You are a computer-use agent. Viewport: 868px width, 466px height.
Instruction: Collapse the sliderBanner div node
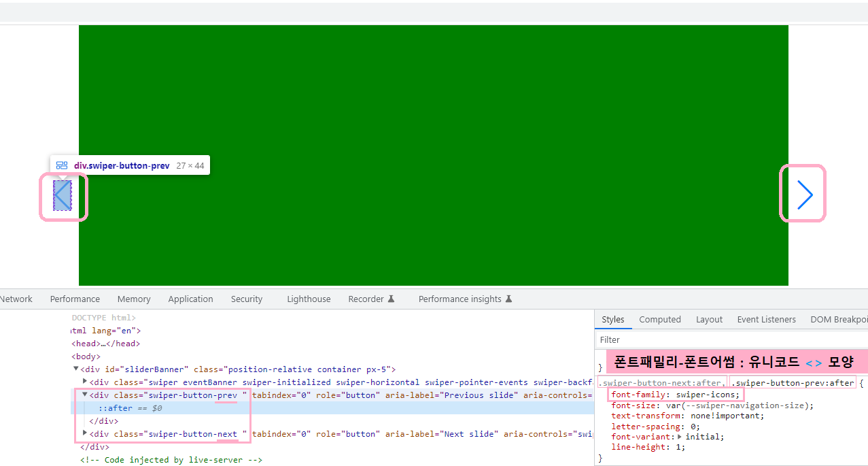point(76,369)
